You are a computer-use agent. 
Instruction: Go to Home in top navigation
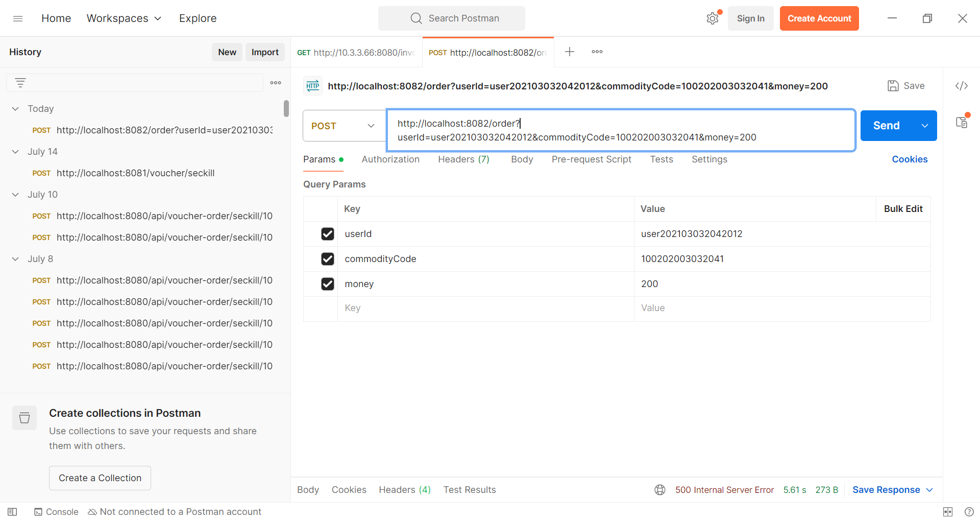[56, 18]
